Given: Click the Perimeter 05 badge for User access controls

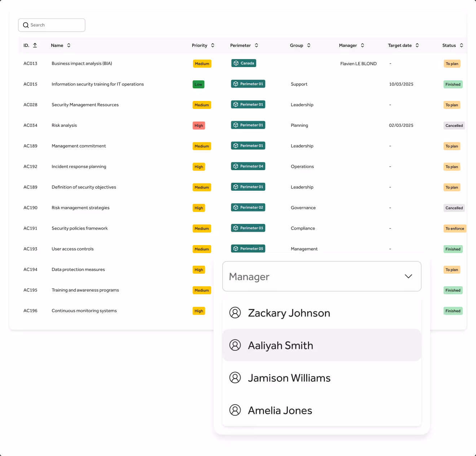Looking at the screenshot, I should tap(248, 248).
